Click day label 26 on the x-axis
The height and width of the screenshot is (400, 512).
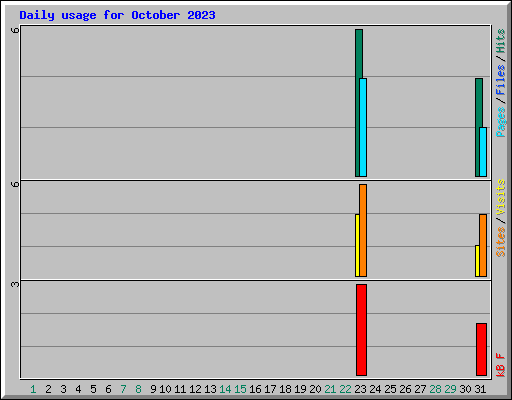pyautogui.click(x=405, y=389)
